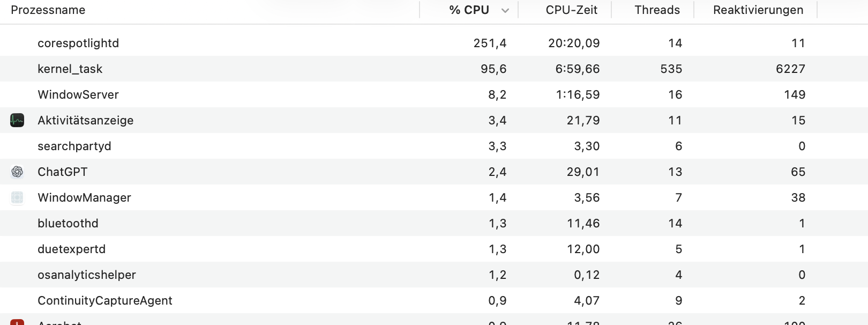The image size is (868, 325).
Task: Select the searchpartyd process row
Action: (x=74, y=146)
